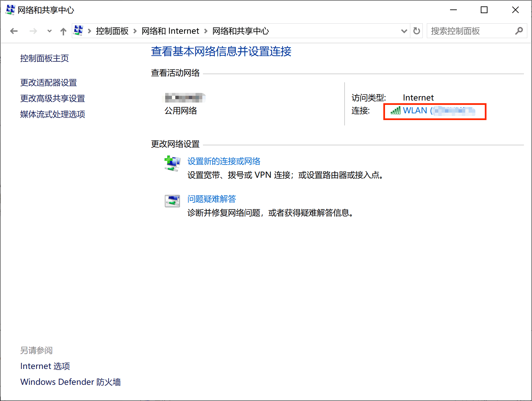Open 更改高级共享设置 link
The image size is (532, 401).
(53, 98)
